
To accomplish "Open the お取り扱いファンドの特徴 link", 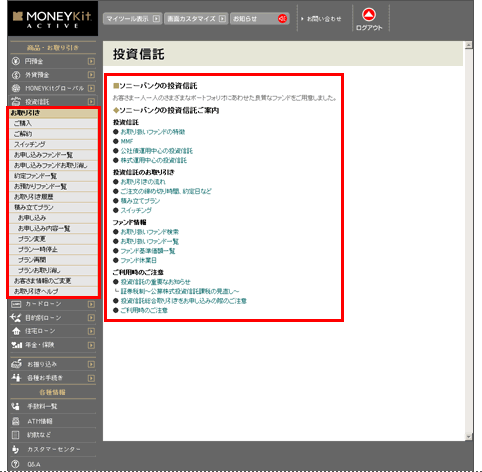I will tap(153, 132).
